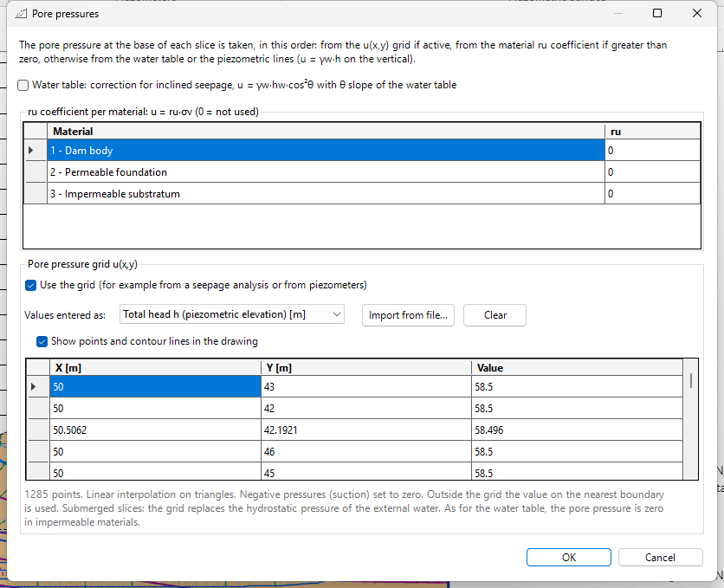Viewport: 724px width, 588px height.
Task: Confirm with the OK button
Action: pyautogui.click(x=569, y=557)
